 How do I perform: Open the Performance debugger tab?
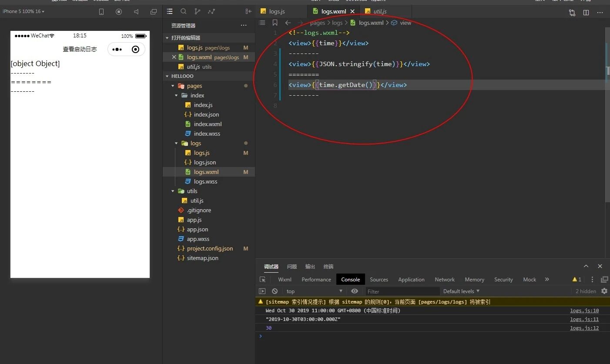pos(316,280)
